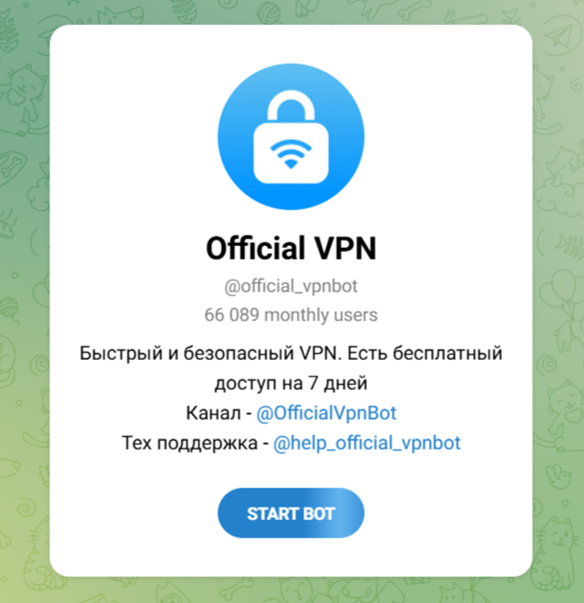584x603 pixels.
Task: Click the cat doodle at upper left background
Action: (x=25, y=90)
